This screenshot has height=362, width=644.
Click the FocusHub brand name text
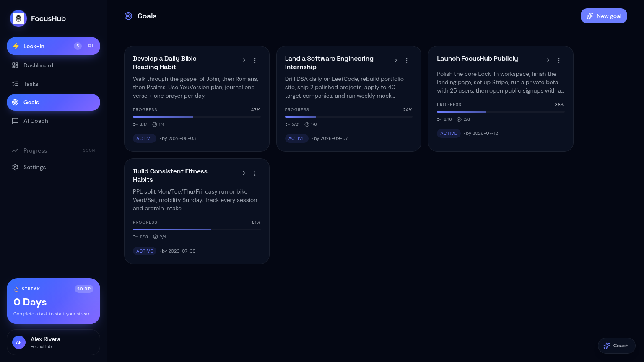coord(48,18)
